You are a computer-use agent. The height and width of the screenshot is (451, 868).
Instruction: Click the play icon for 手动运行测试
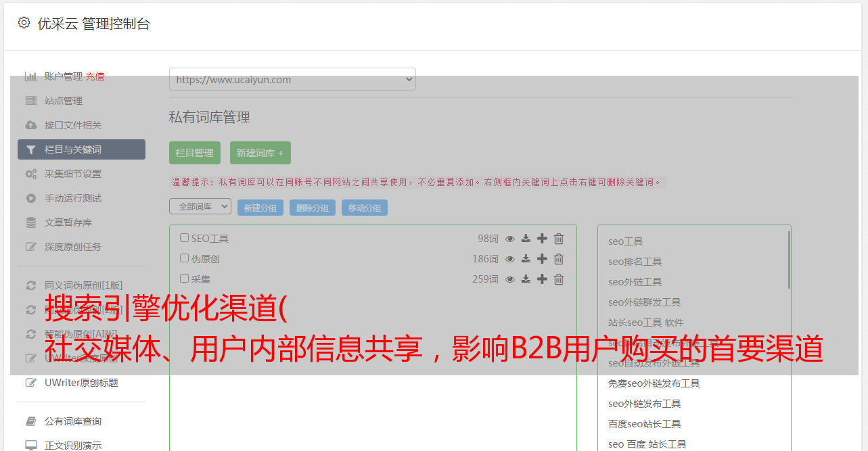pos(31,198)
